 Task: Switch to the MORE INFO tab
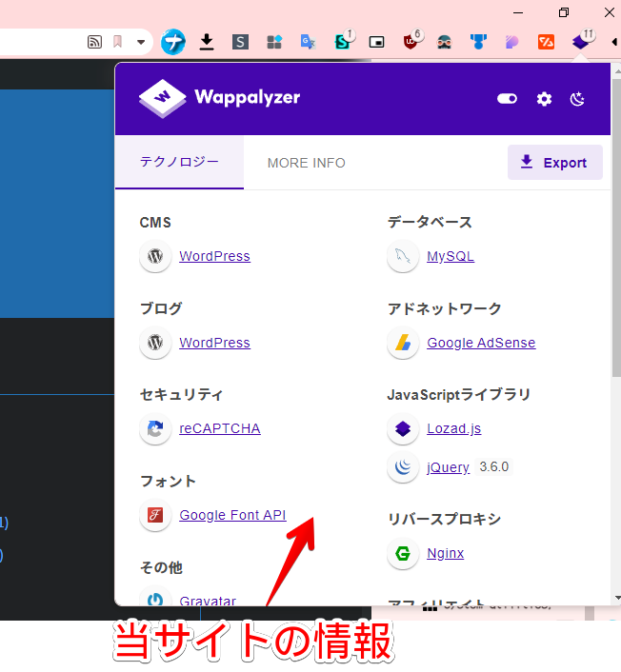(x=306, y=163)
